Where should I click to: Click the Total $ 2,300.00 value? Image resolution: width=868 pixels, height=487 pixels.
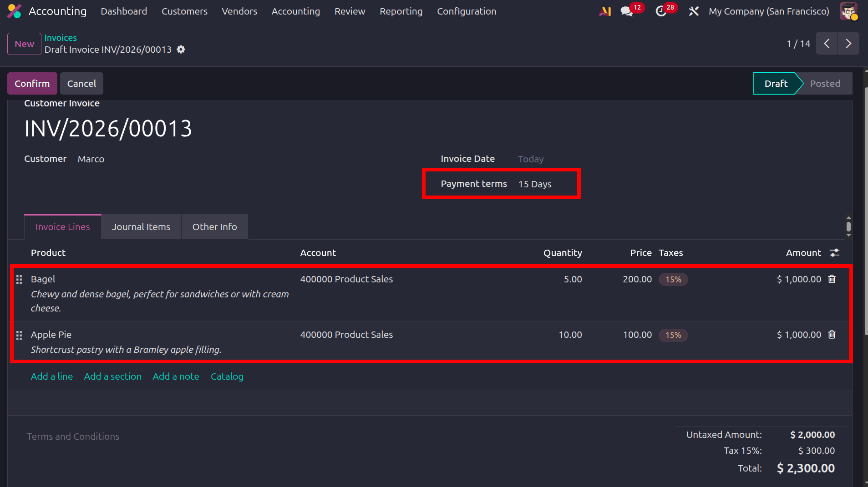click(806, 468)
